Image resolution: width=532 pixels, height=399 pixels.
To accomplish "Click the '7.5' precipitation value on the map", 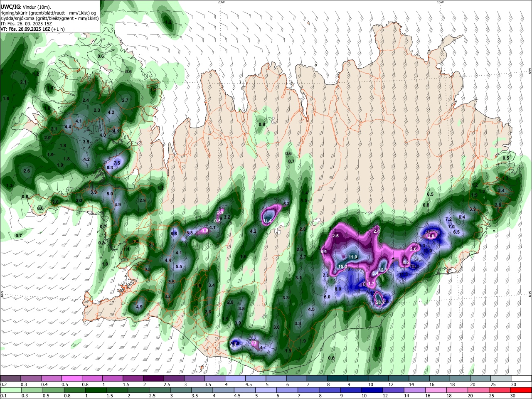I will [x=117, y=163].
